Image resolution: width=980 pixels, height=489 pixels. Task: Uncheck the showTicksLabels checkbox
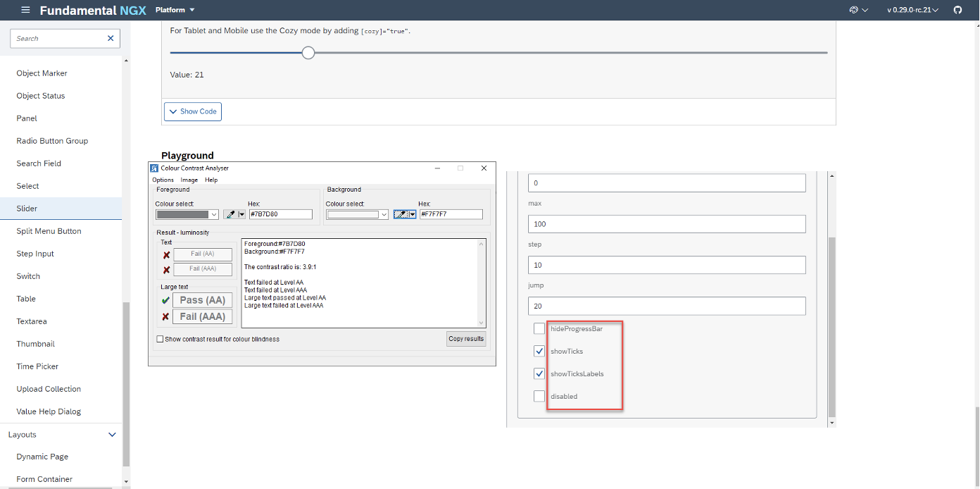[x=539, y=373]
